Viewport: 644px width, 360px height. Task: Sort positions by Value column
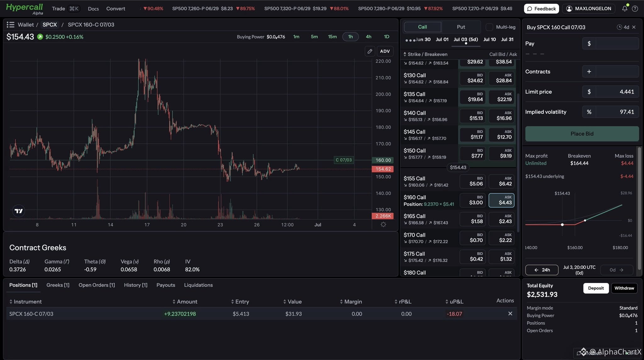[x=292, y=302]
